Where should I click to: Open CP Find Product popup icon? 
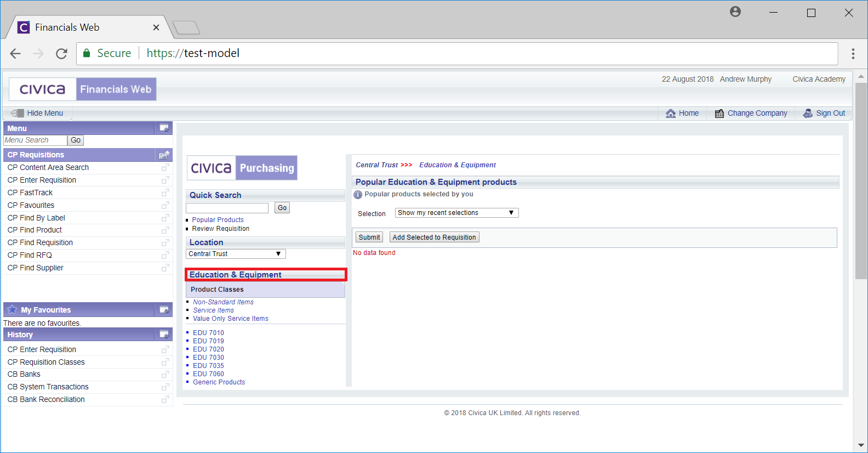tap(165, 230)
